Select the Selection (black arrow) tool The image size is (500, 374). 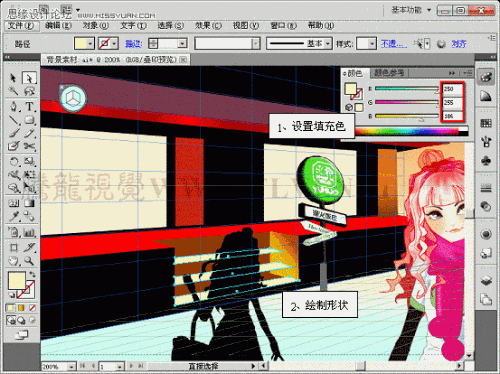click(x=13, y=78)
